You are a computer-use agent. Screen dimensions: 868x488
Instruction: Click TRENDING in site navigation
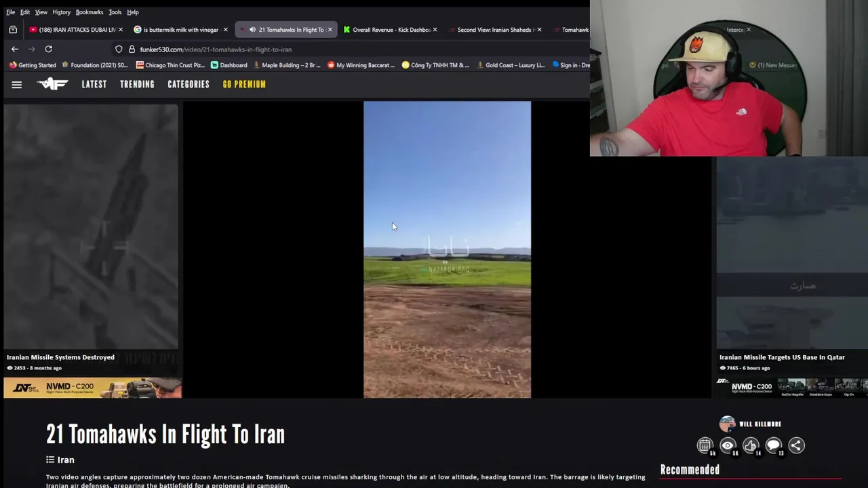(137, 85)
